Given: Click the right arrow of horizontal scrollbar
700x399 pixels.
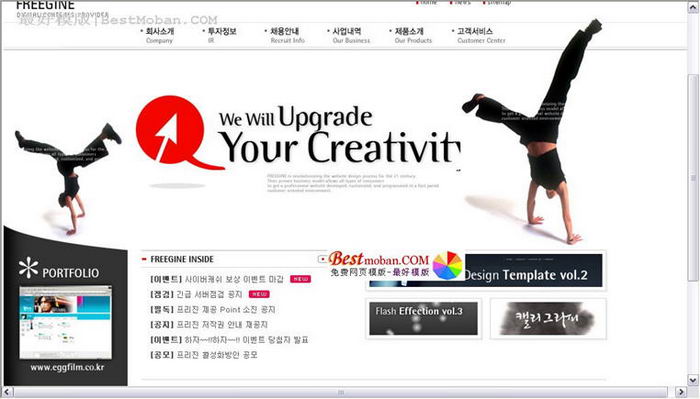Looking at the screenshot, I should 681,392.
